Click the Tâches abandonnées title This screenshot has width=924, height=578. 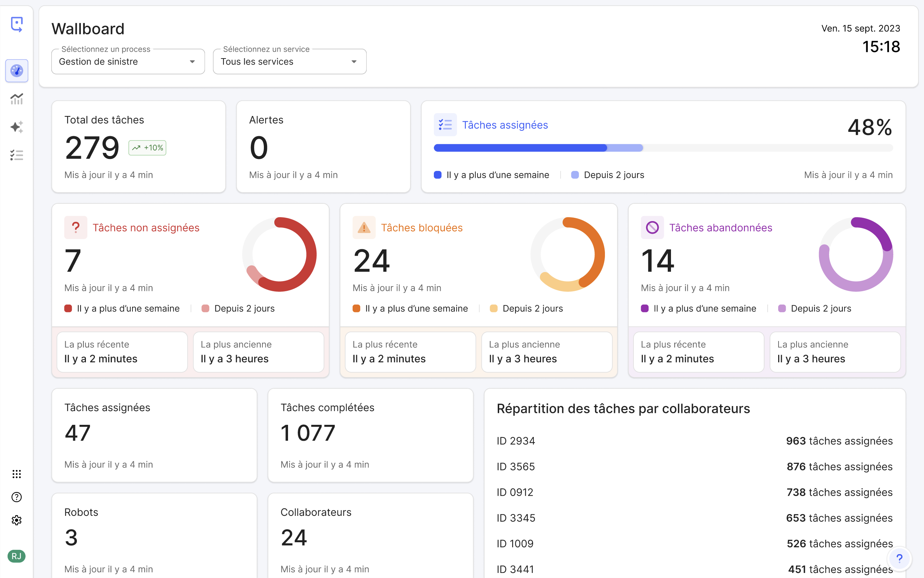coord(720,228)
